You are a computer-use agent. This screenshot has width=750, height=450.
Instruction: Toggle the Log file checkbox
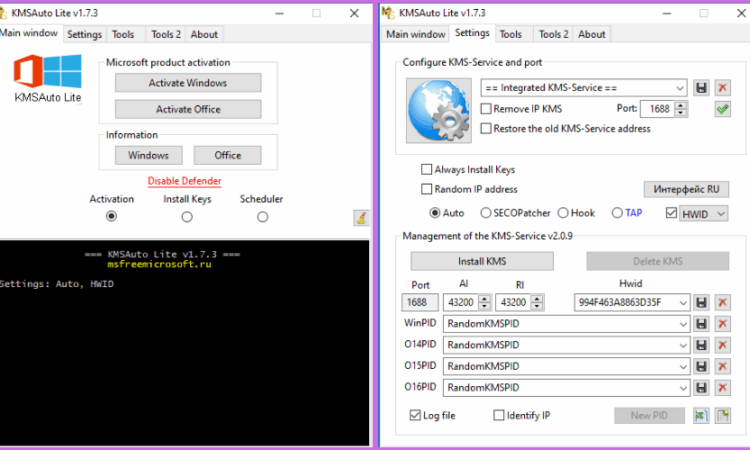[415, 415]
